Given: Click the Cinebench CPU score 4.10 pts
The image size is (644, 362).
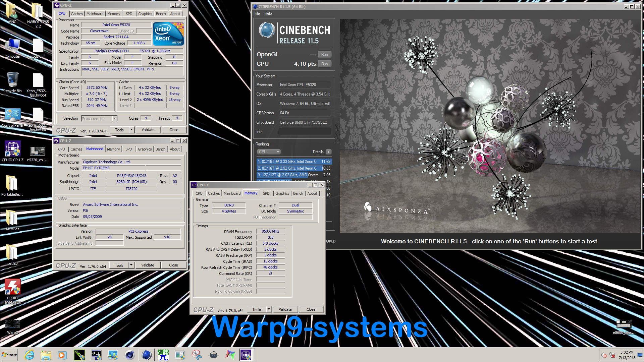Looking at the screenshot, I should click(x=305, y=64).
